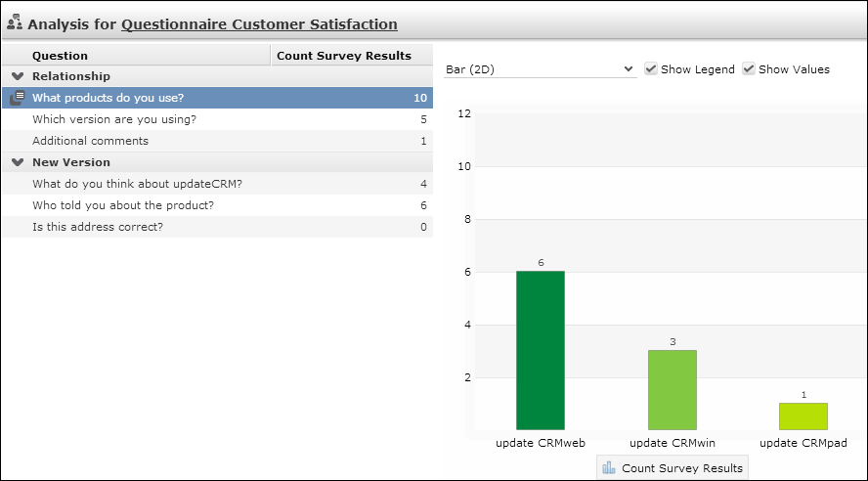The height and width of the screenshot is (481, 868).
Task: Click the bar chart icon in legend
Action: [x=609, y=467]
